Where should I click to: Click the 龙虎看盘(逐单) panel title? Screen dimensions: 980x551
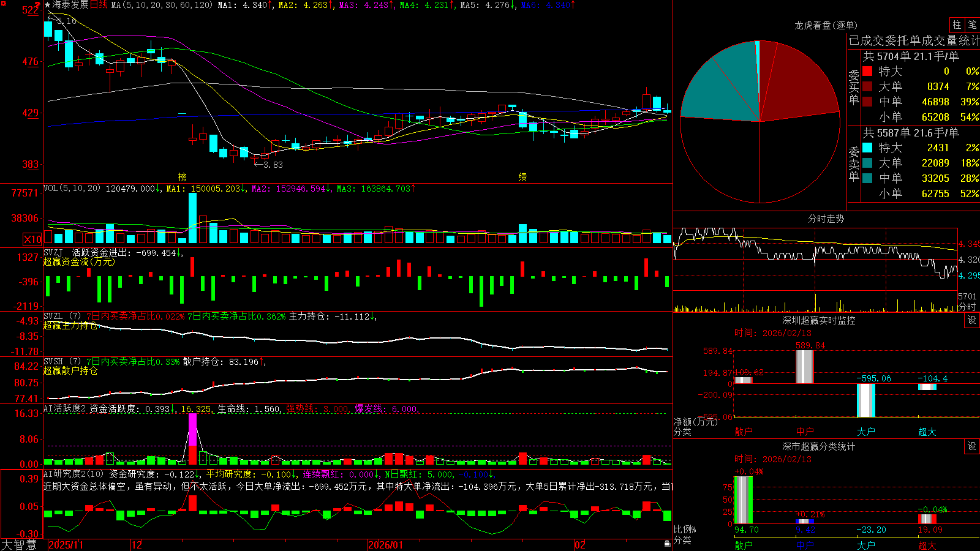826,25
